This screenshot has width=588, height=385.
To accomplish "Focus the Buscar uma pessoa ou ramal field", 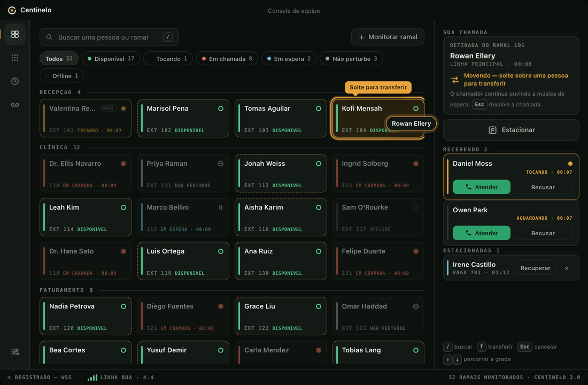I will coord(109,37).
